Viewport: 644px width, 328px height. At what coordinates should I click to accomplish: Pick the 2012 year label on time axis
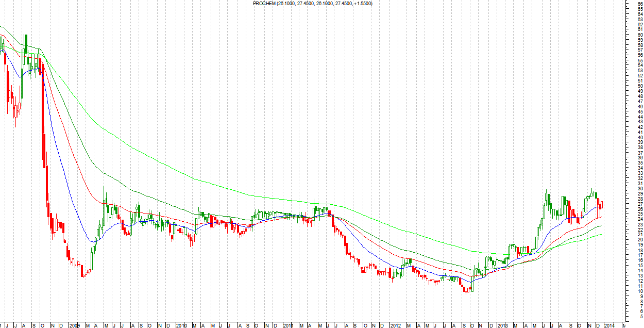click(395, 325)
